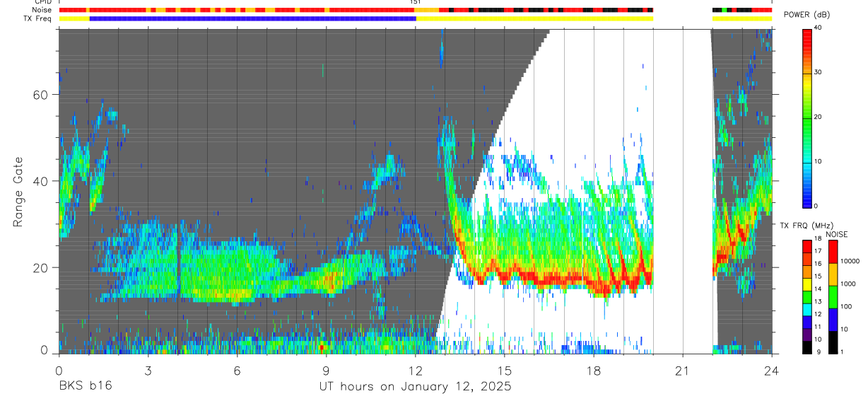Select the 'NOISE' legend title
Viewport: 868px width, 401px height.
(x=836, y=234)
